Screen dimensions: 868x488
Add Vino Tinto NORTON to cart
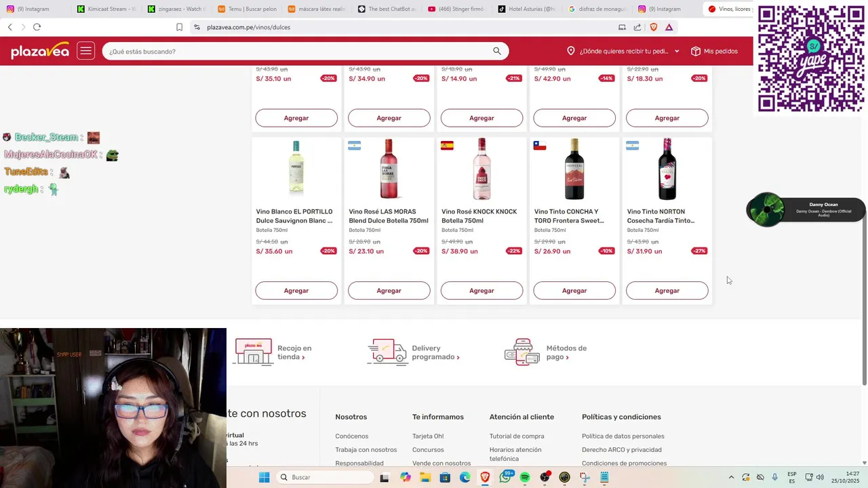pyautogui.click(x=667, y=290)
